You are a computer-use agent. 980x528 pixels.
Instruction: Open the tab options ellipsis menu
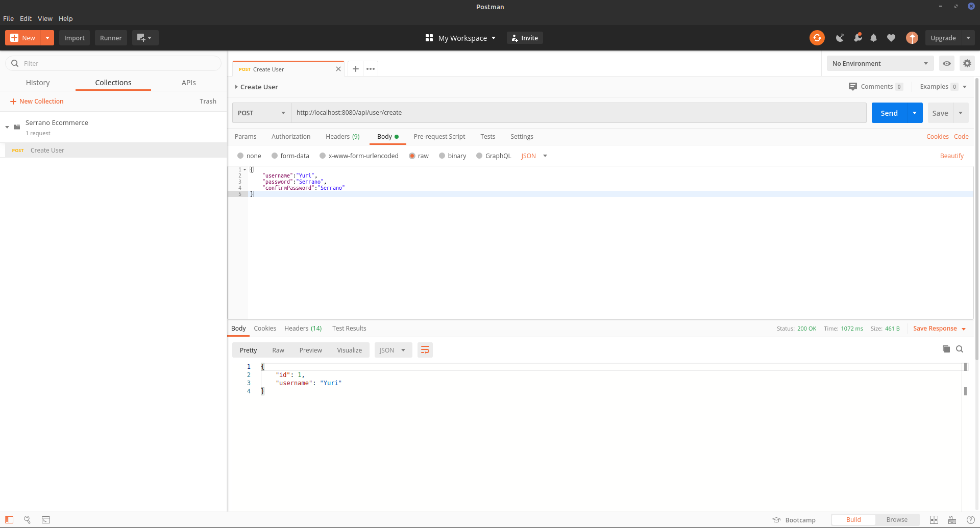click(371, 69)
